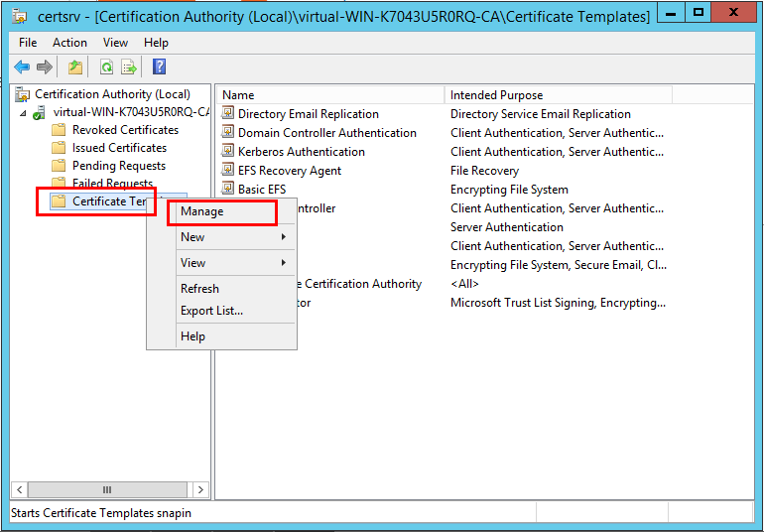Image resolution: width=764 pixels, height=532 pixels.
Task: Click the Revoked Certificates folder icon
Action: pos(59,130)
